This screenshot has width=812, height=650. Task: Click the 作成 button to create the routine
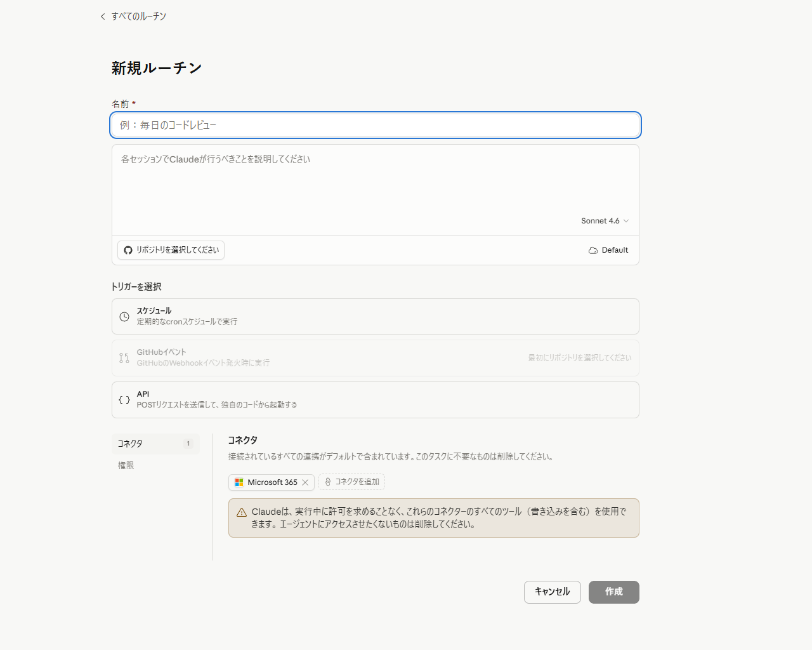(x=613, y=592)
